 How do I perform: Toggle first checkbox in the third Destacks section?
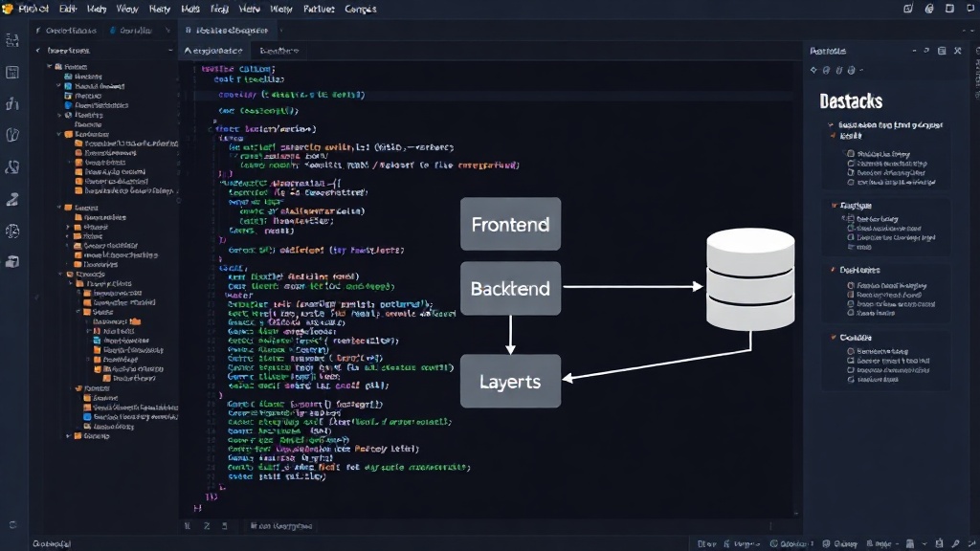pyautogui.click(x=851, y=285)
